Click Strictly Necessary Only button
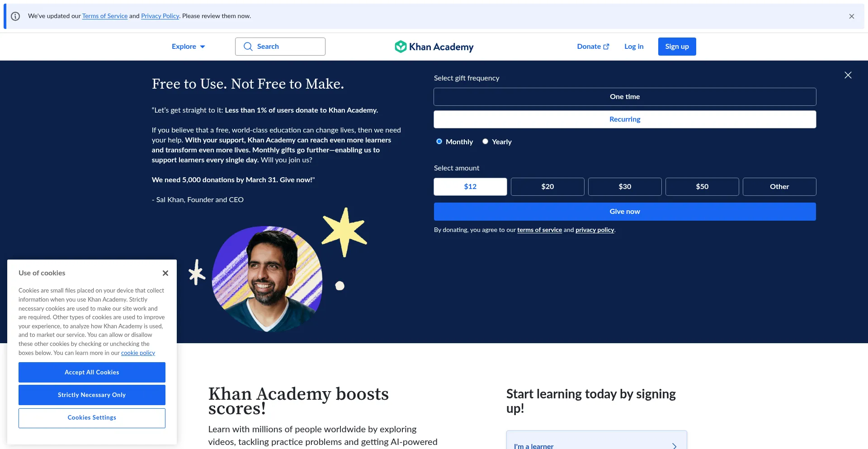Viewport: 868px width, 449px height. (92, 395)
